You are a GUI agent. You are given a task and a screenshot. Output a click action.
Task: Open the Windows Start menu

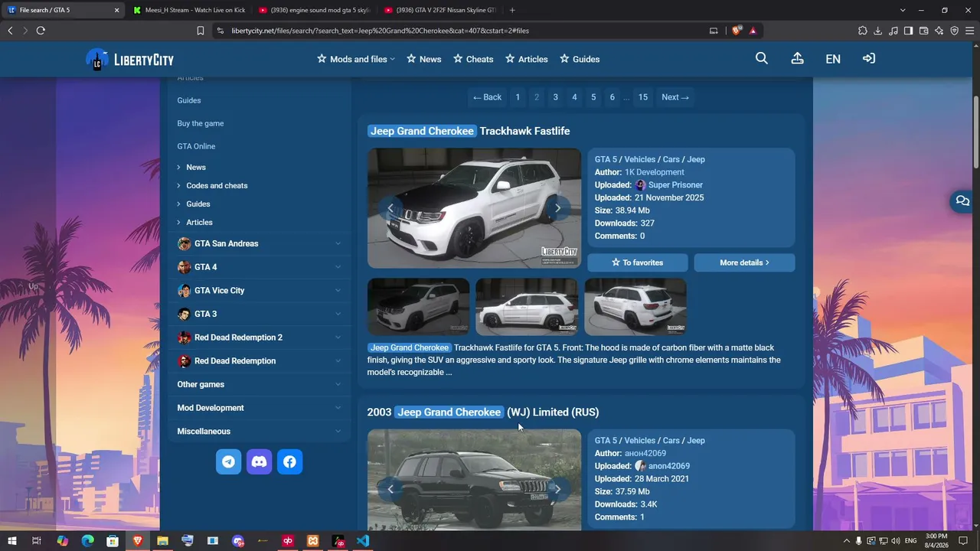pos(12,541)
